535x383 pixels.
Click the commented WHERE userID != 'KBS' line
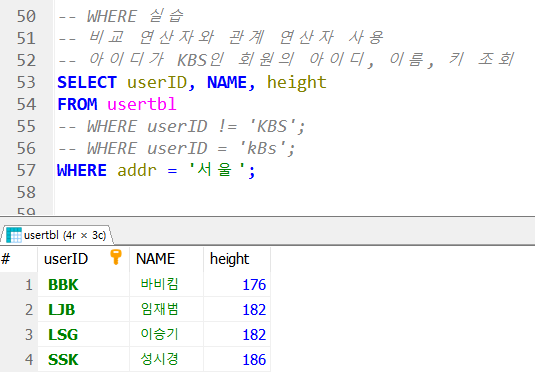click(182, 127)
